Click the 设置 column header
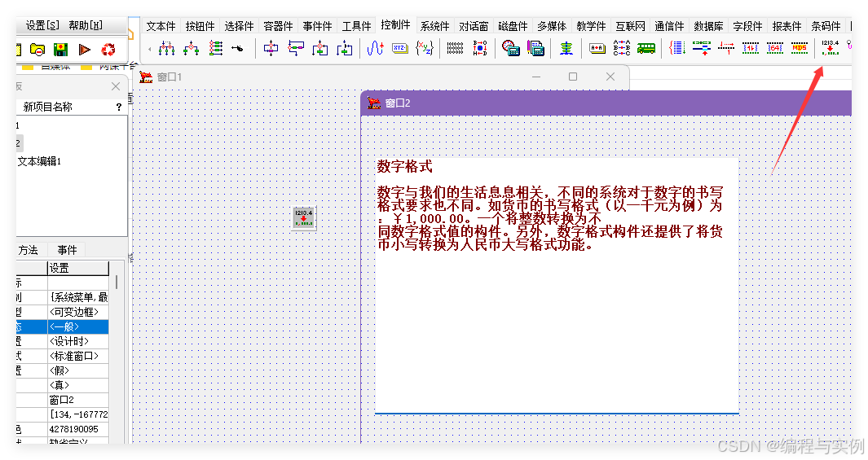The height and width of the screenshot is (460, 868). 78,268
